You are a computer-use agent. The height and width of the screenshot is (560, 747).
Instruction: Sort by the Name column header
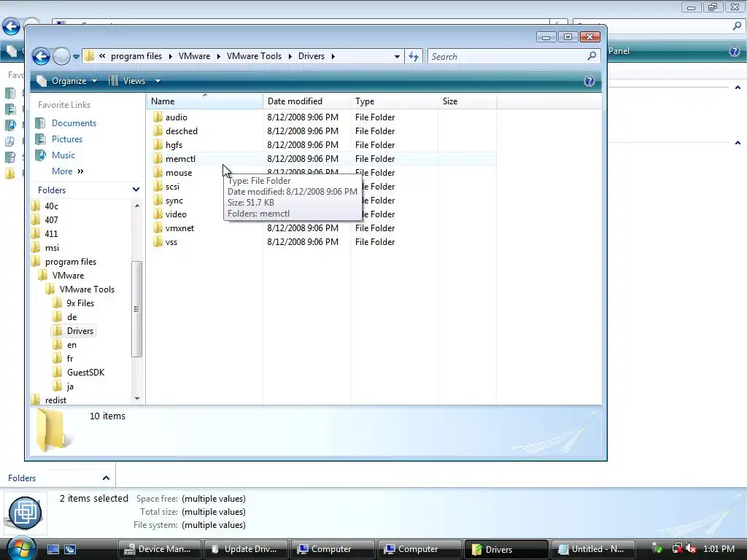[x=204, y=101]
